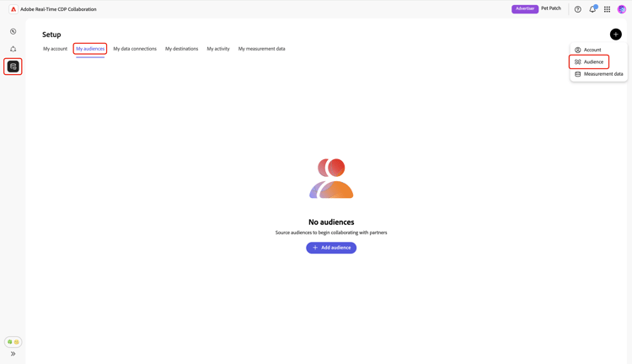Click the Adobe logo in header

pos(13,9)
